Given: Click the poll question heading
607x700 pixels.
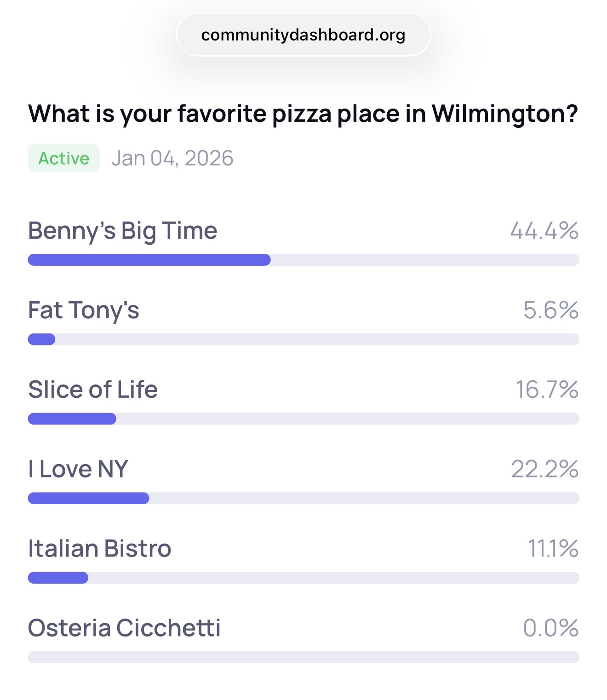Looking at the screenshot, I should (303, 114).
